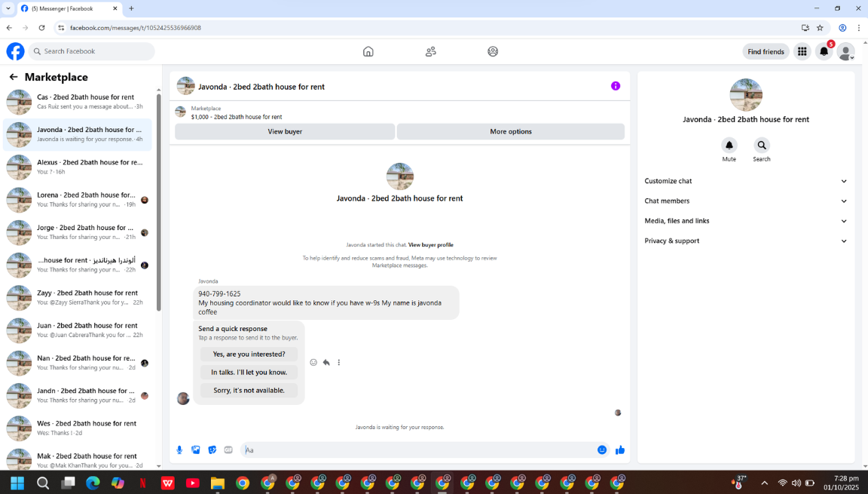Image resolution: width=868 pixels, height=494 pixels.
Task: Open the Juan 2bed 2bath conversation
Action: 78,330
